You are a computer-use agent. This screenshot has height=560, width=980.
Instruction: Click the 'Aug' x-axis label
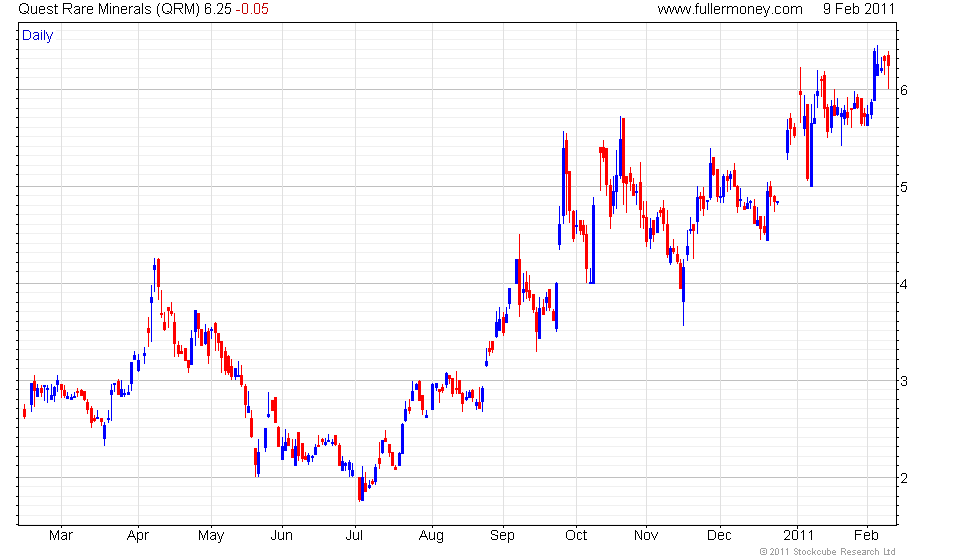pyautogui.click(x=431, y=536)
